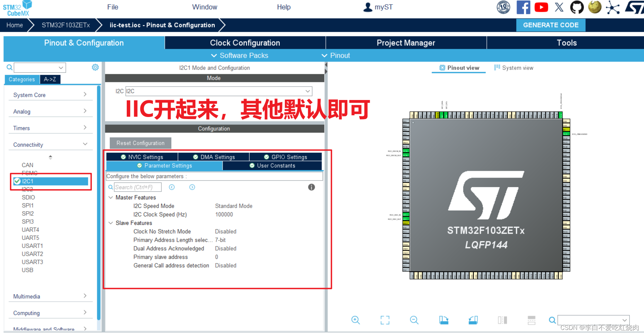Open the NVIC Settings tab
644x334 pixels.
[x=142, y=157]
